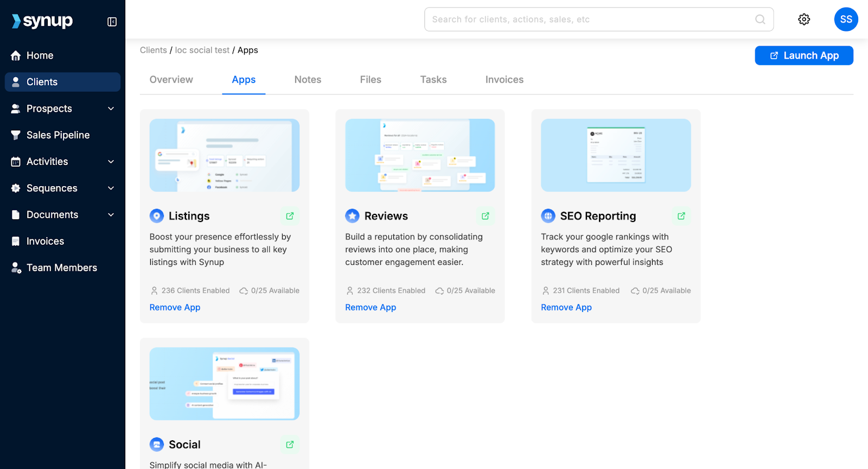
Task: Open the Files tab
Action: (x=371, y=80)
